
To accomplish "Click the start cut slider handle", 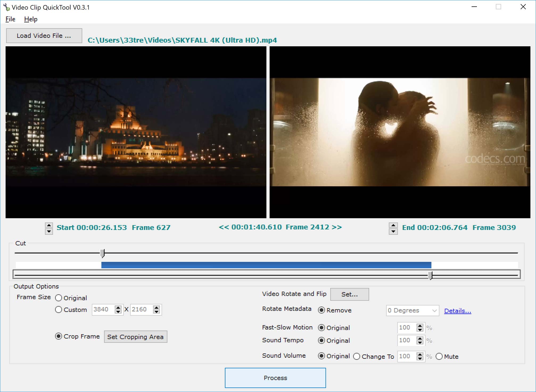I will point(102,253).
